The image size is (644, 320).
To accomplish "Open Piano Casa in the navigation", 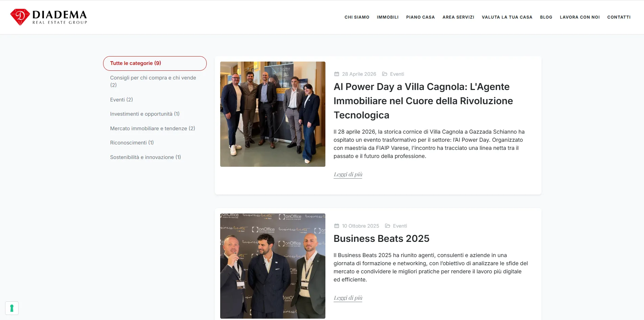I will tap(420, 17).
